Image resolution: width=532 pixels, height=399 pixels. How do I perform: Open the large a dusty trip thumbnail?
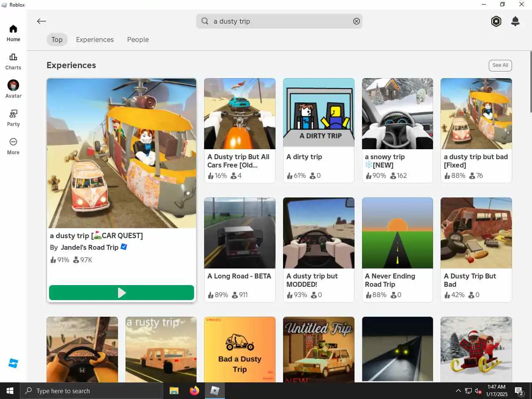(121, 153)
